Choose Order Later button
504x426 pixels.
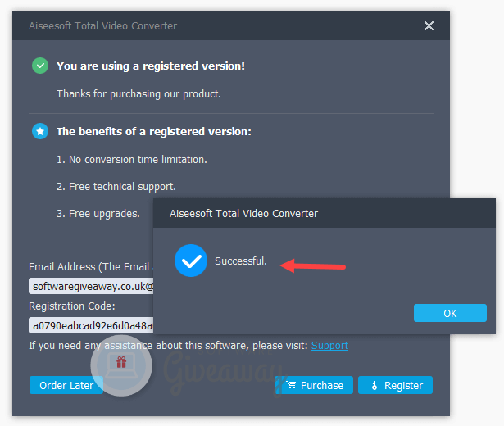coord(66,385)
